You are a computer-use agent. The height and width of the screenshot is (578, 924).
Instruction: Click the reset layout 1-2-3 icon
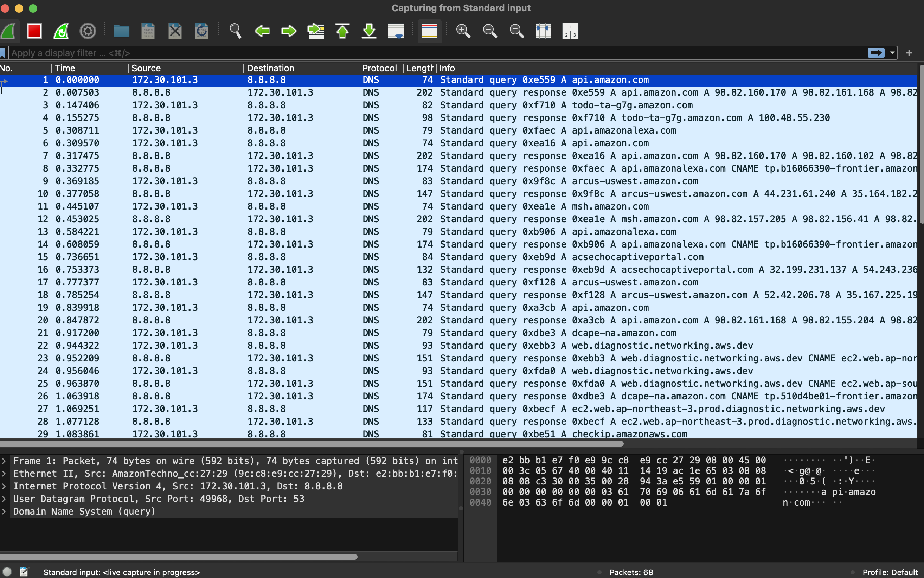point(570,31)
